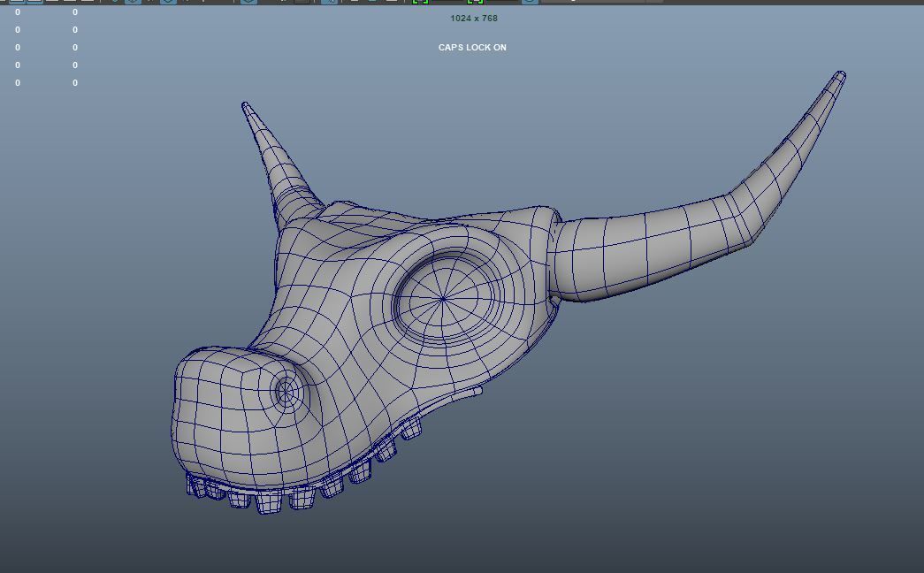Click the center of the eye socket
This screenshot has width=924, height=573.
tap(443, 299)
